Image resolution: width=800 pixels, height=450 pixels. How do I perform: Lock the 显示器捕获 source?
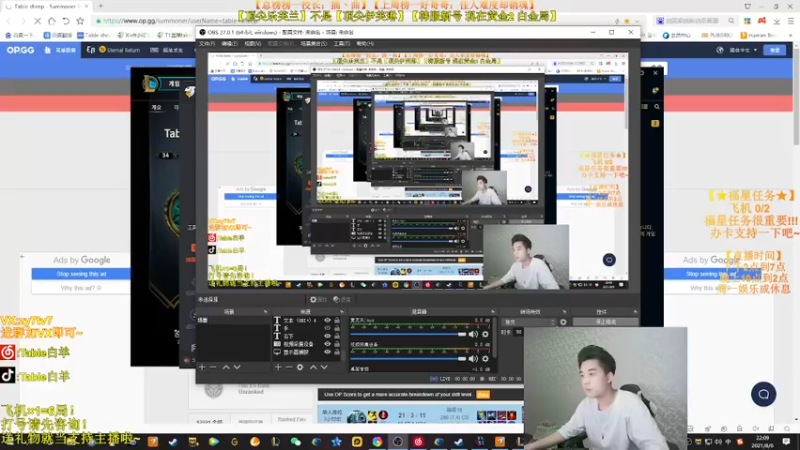pyautogui.click(x=337, y=352)
